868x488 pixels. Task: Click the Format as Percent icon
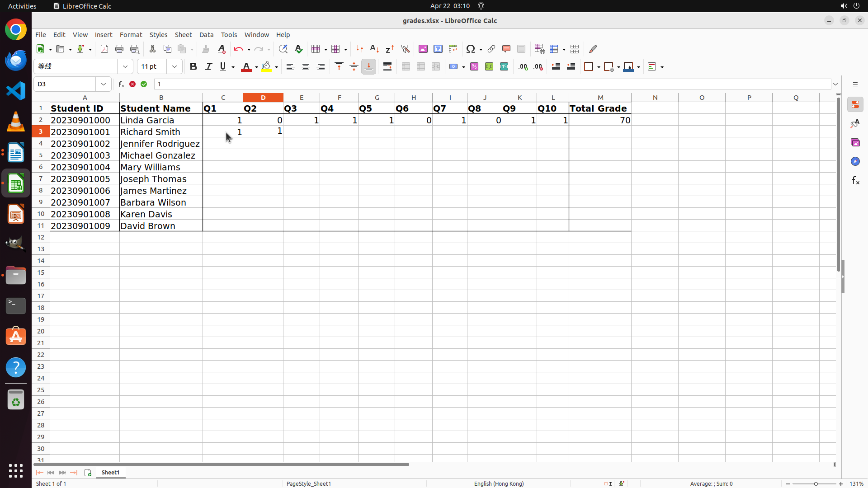[x=474, y=67]
